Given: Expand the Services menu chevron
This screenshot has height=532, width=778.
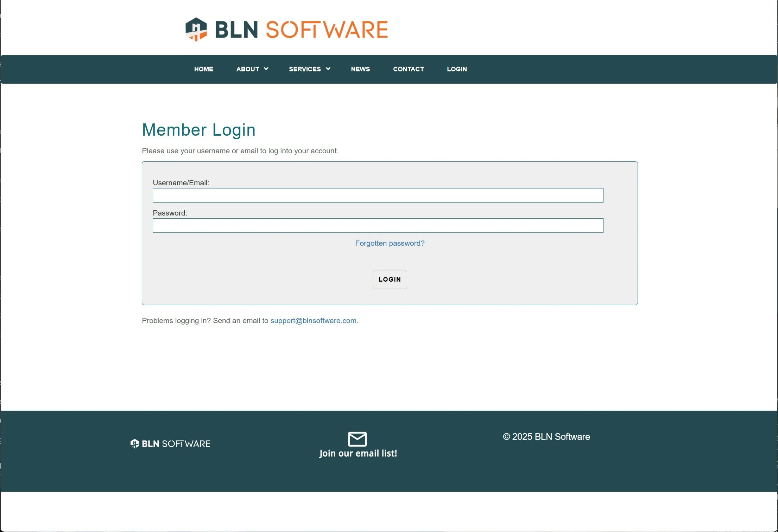Looking at the screenshot, I should point(328,69).
